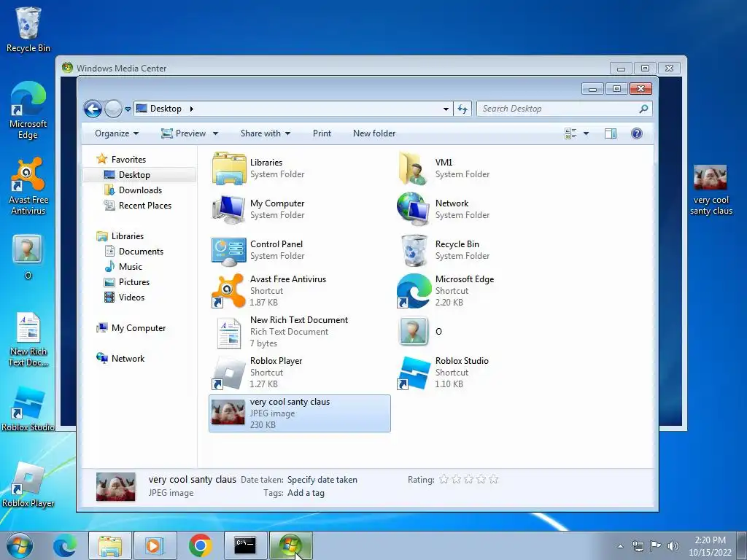Viewport: 747px width, 560px height.
Task: Click the New folder button
Action: pyautogui.click(x=374, y=133)
